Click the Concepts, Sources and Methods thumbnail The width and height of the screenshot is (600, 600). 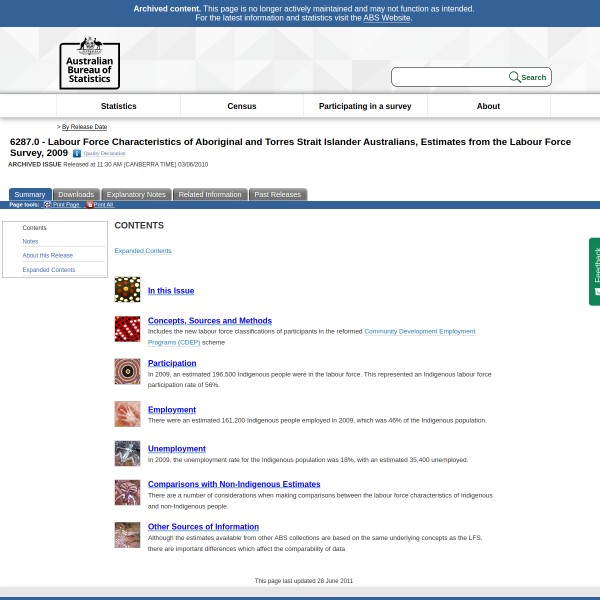click(x=127, y=328)
